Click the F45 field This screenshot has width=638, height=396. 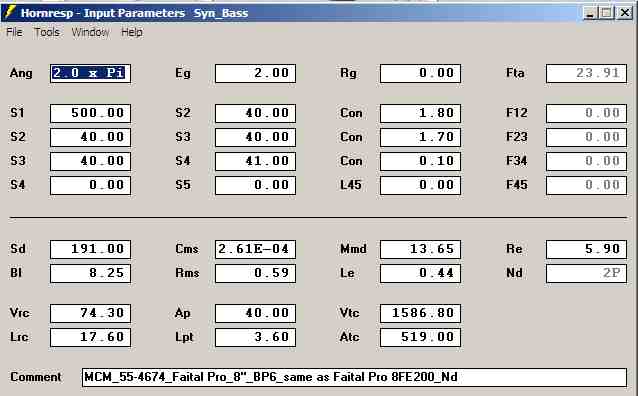[x=586, y=185]
